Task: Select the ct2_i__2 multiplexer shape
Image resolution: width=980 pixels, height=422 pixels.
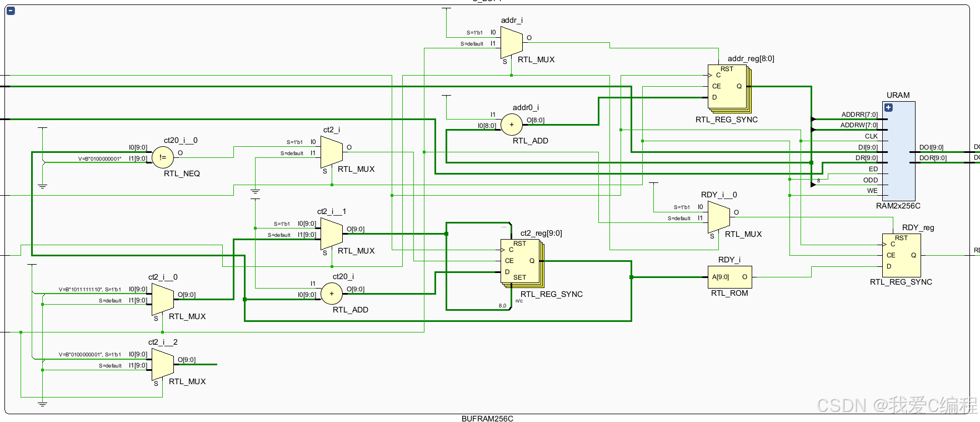Action: [x=163, y=365]
